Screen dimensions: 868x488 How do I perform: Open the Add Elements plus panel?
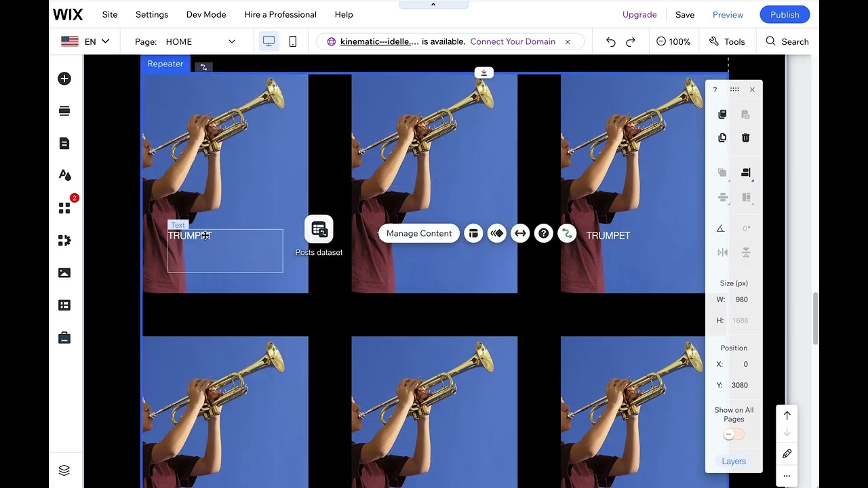coord(64,79)
